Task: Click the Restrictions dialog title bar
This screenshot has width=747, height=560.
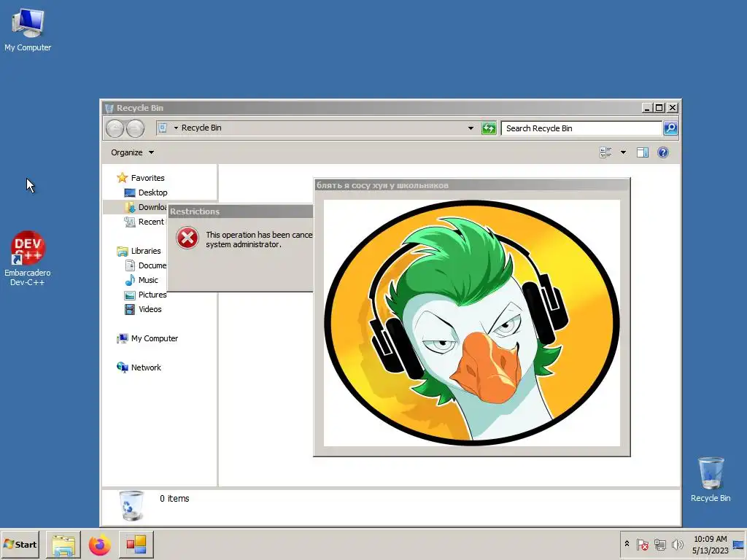Action: [241, 211]
